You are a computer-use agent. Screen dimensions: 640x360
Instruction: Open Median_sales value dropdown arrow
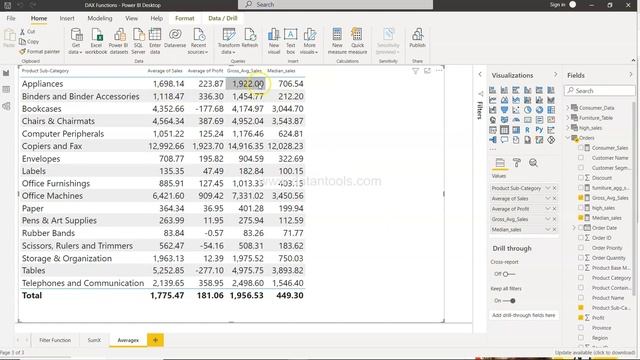548,229
